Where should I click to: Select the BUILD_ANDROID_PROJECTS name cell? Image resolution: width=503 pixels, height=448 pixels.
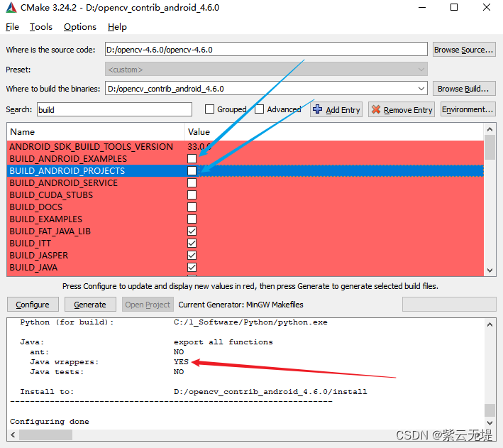pos(67,170)
